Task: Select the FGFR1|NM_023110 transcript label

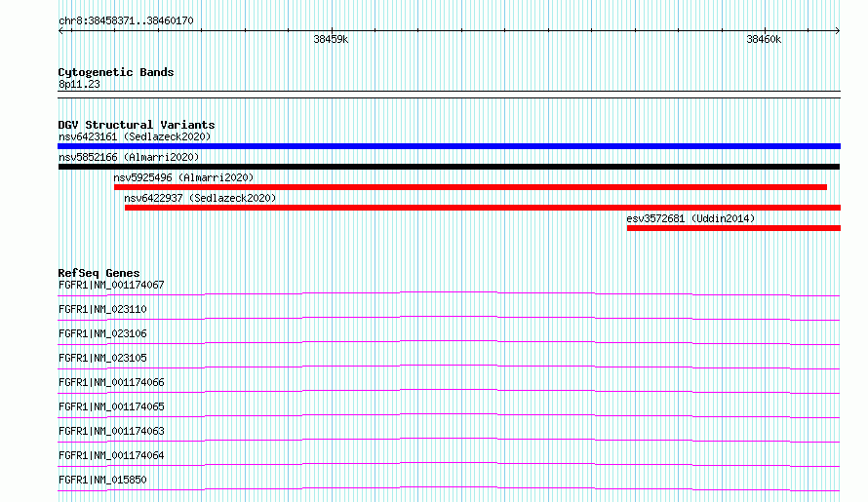Action: point(102,309)
